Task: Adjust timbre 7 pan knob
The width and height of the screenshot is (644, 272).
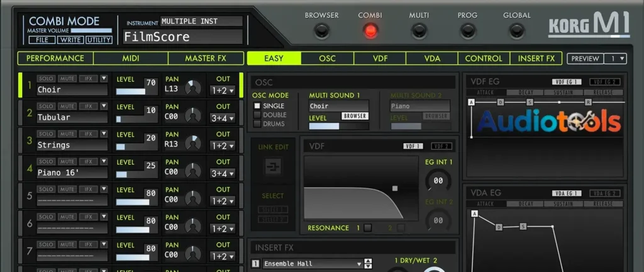Action: coord(192,254)
